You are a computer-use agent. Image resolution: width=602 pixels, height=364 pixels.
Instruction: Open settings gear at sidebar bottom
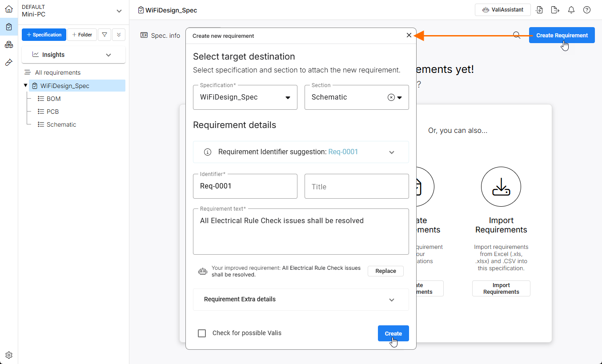coord(9,355)
